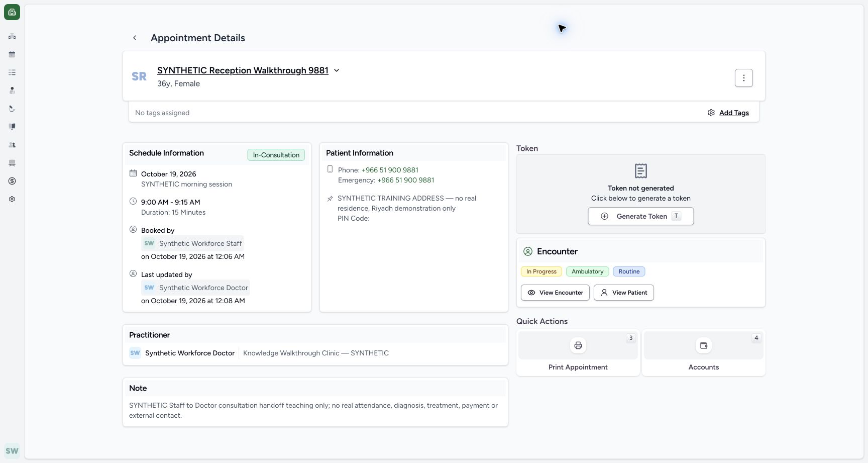Click View Encounter button
This screenshot has width=868, height=463.
pos(555,293)
